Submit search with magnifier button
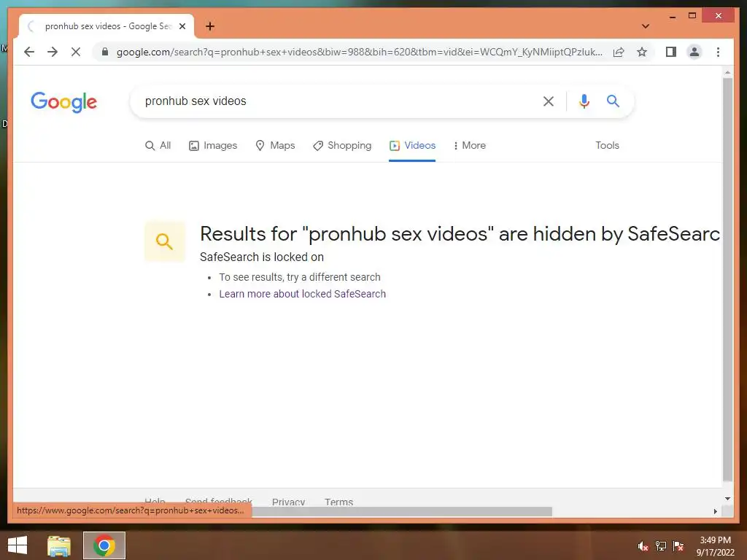Screen dimensions: 747x560 click(x=613, y=101)
